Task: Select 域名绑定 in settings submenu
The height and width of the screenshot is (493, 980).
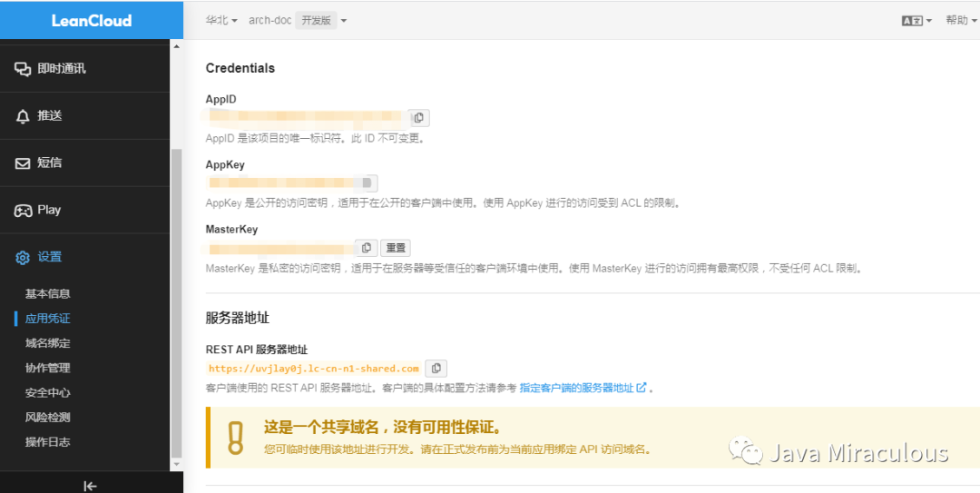Action: pos(47,343)
